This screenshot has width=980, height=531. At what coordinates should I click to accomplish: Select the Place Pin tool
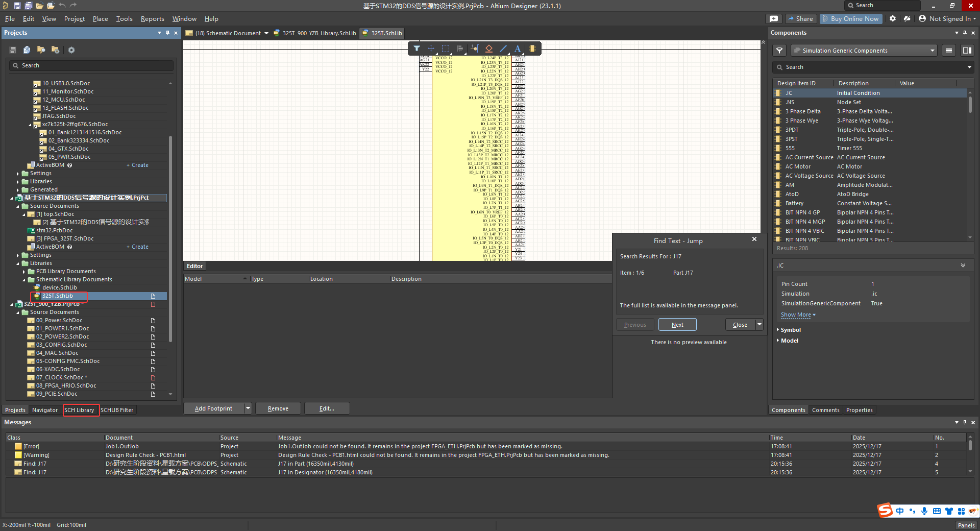(475, 49)
